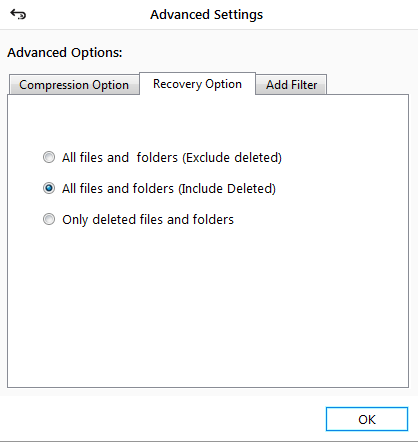Image resolution: width=418 pixels, height=442 pixels.
Task: Select the Include Deleted radio button
Action: coord(49,188)
